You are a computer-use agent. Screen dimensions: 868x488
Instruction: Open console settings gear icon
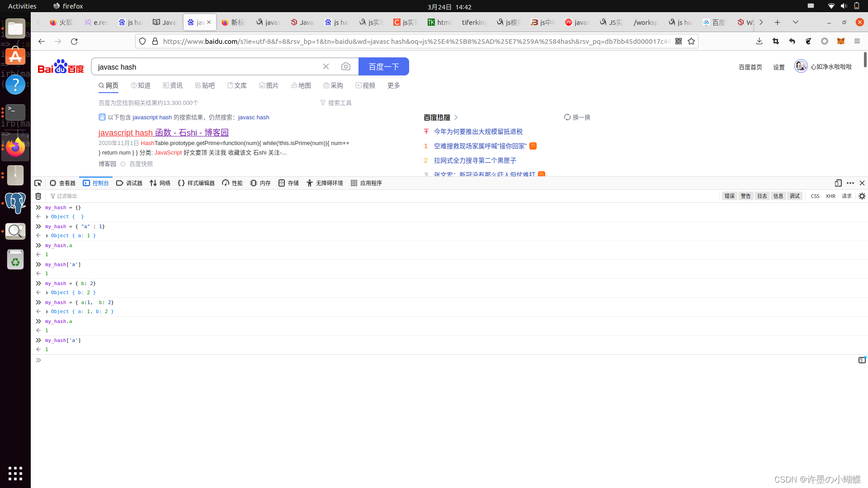[862, 196]
